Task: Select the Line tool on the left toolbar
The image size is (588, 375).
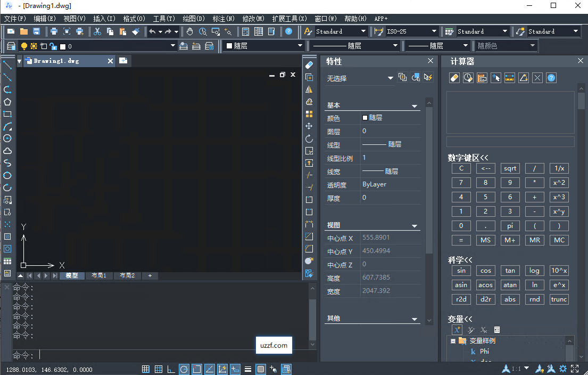Action: click(x=6, y=65)
